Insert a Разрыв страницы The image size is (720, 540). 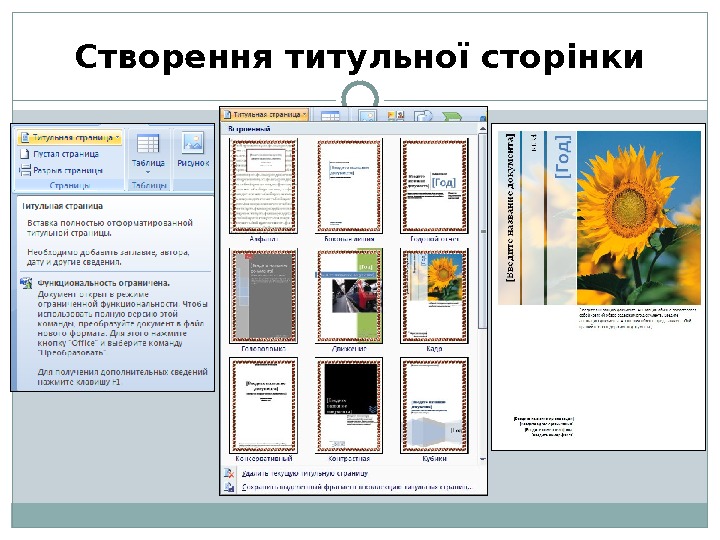click(61, 170)
